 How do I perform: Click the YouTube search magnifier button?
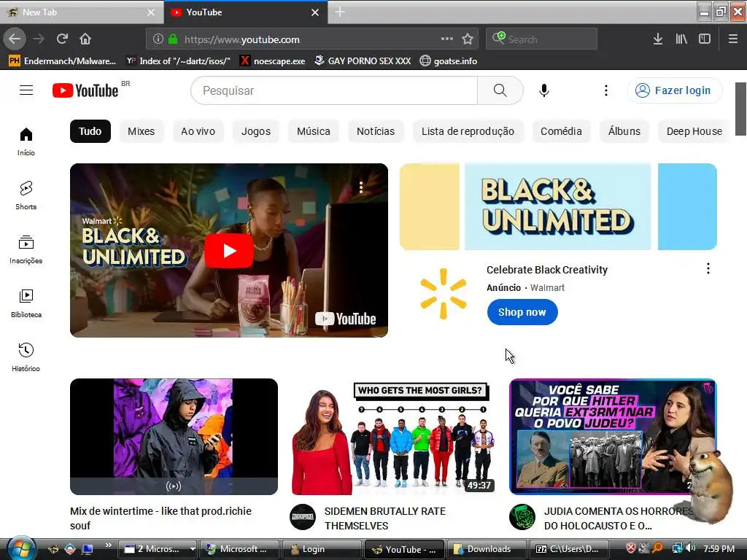pyautogui.click(x=500, y=90)
